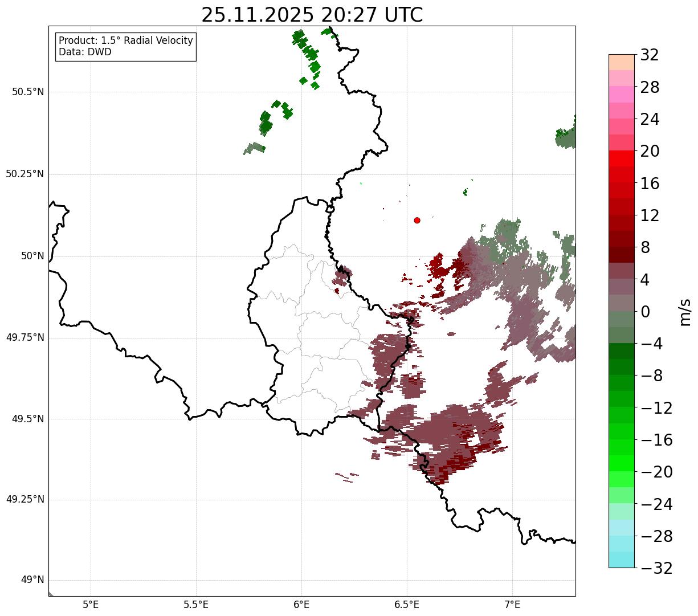Pick the peach swatch atop the colorbar

(622, 62)
